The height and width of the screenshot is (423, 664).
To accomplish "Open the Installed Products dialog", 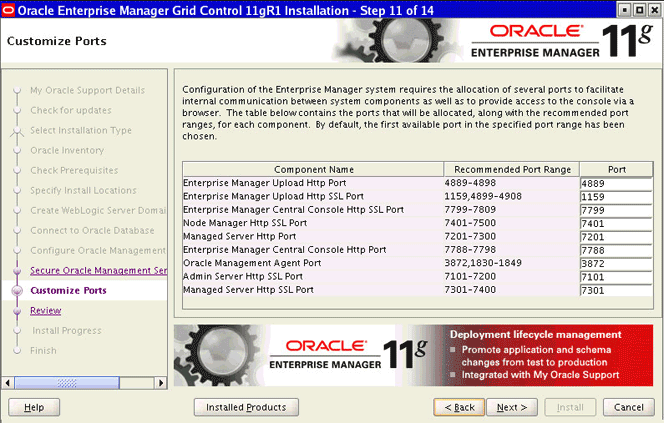I will click(246, 407).
